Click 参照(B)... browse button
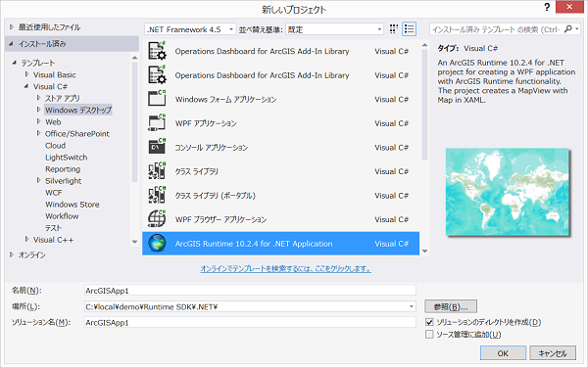This screenshot has height=368, width=588. [x=451, y=306]
